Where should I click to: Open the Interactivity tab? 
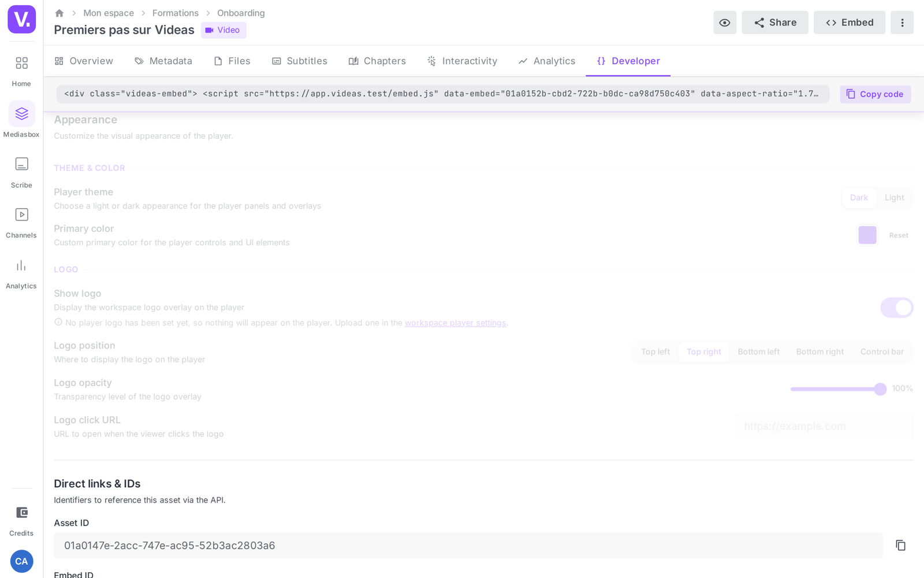pos(462,61)
